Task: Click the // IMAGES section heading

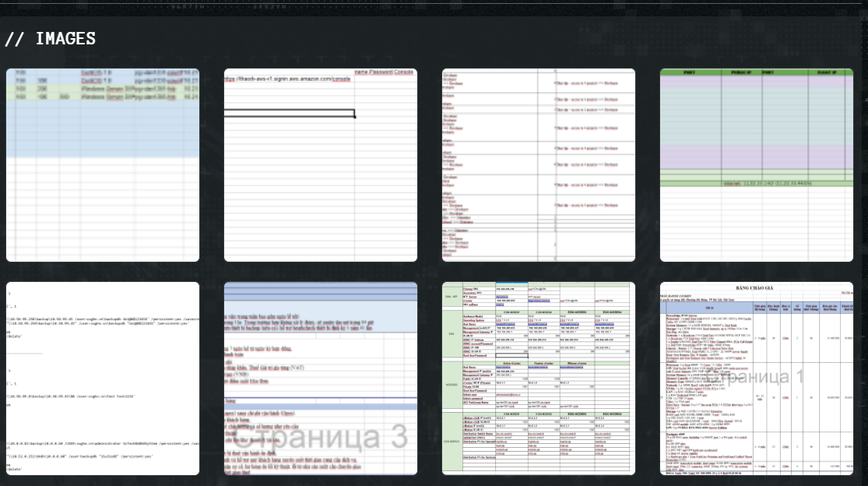Action: 51,38
